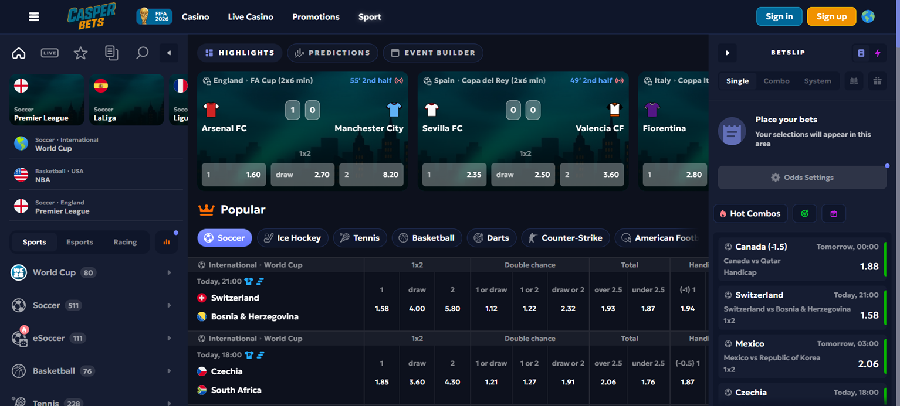
Task: Expand the World Cup sport category
Action: pos(94,272)
